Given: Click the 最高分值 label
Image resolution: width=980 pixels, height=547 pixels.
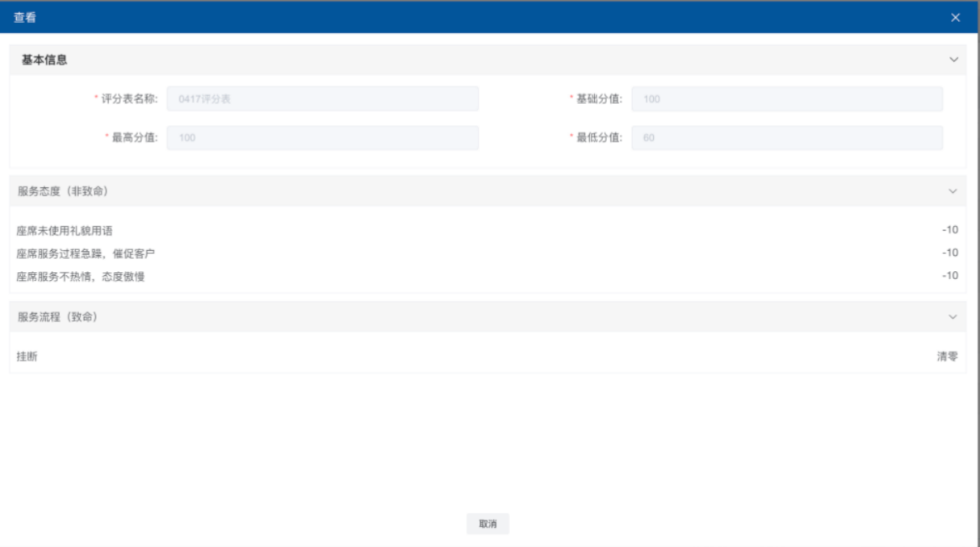Looking at the screenshot, I should 135,138.
